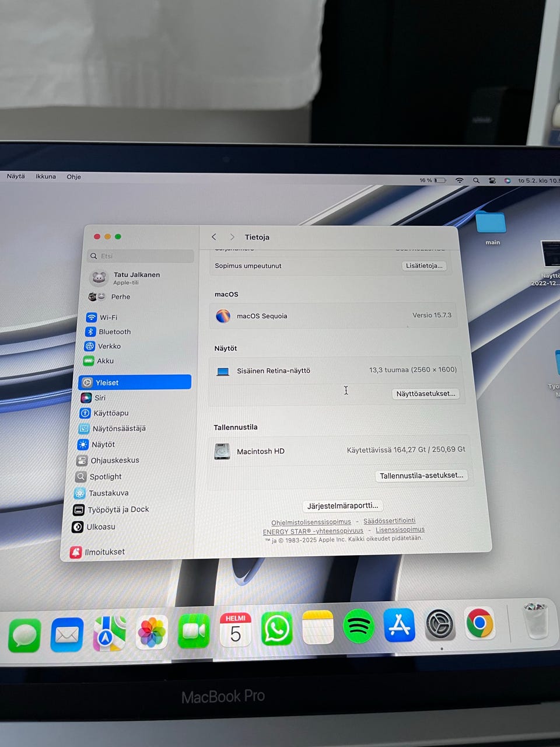Viewport: 560px width, 747px height.
Task: Open ENERGY STAR -yhteensopivuus link
Action: click(x=313, y=531)
